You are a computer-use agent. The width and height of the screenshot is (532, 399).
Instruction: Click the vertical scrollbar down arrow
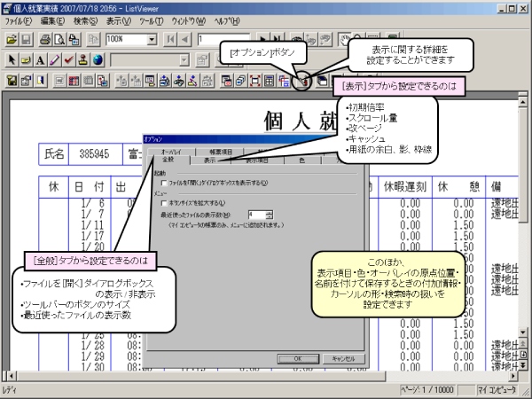pyautogui.click(x=523, y=332)
